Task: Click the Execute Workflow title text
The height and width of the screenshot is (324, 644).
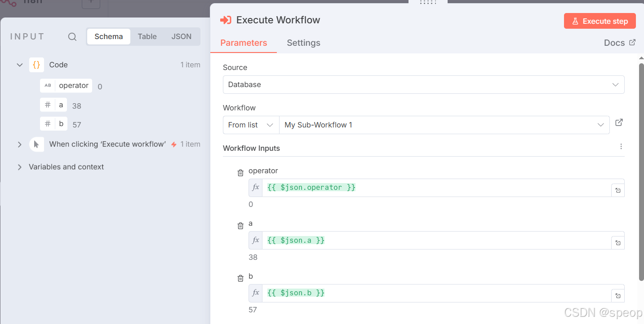Action: [x=278, y=20]
